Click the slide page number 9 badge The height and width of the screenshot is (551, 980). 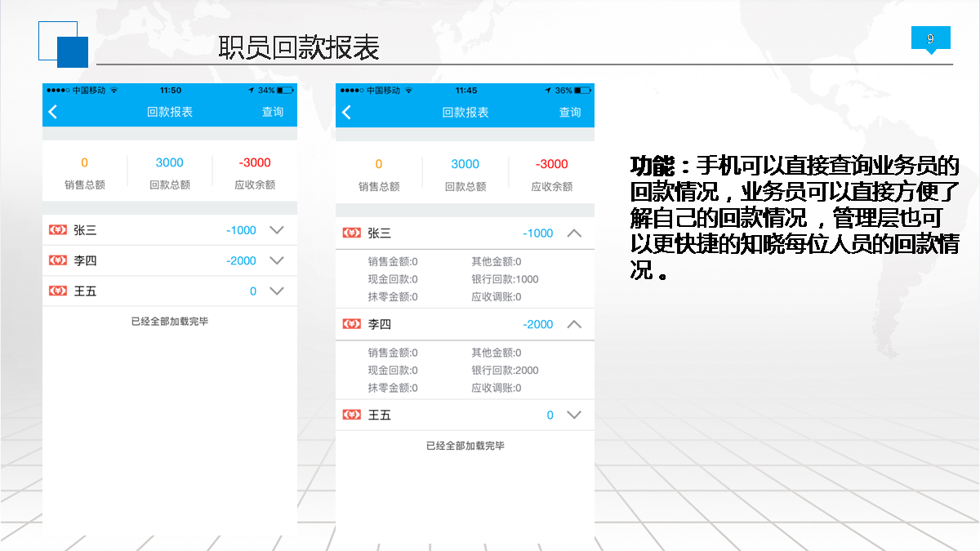(x=930, y=39)
